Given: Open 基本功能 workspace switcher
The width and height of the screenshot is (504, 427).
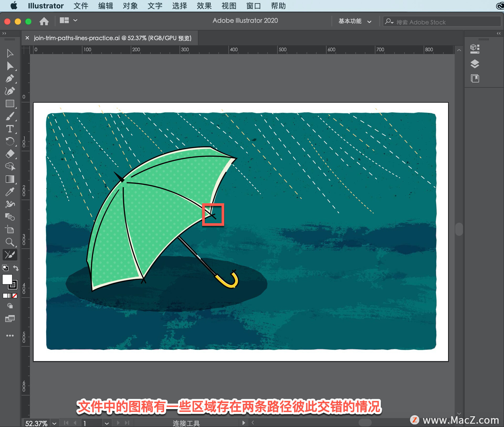Looking at the screenshot, I should pyautogui.click(x=355, y=21).
